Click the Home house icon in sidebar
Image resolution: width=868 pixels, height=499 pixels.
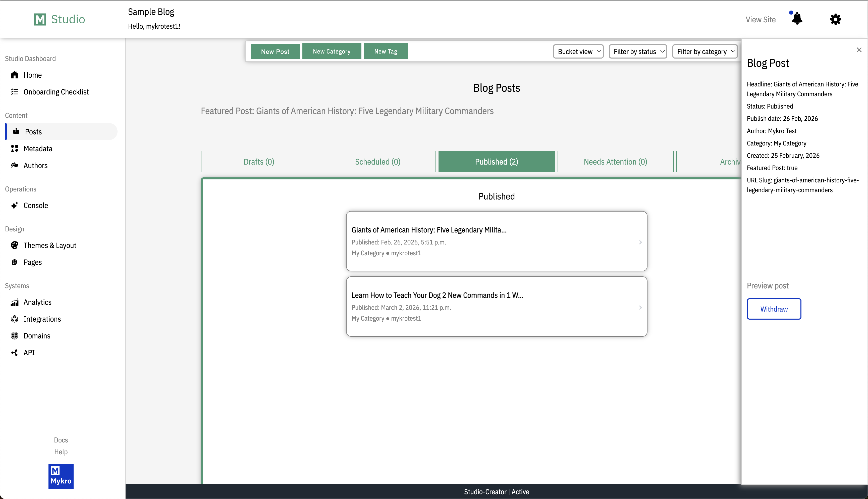[14, 75]
